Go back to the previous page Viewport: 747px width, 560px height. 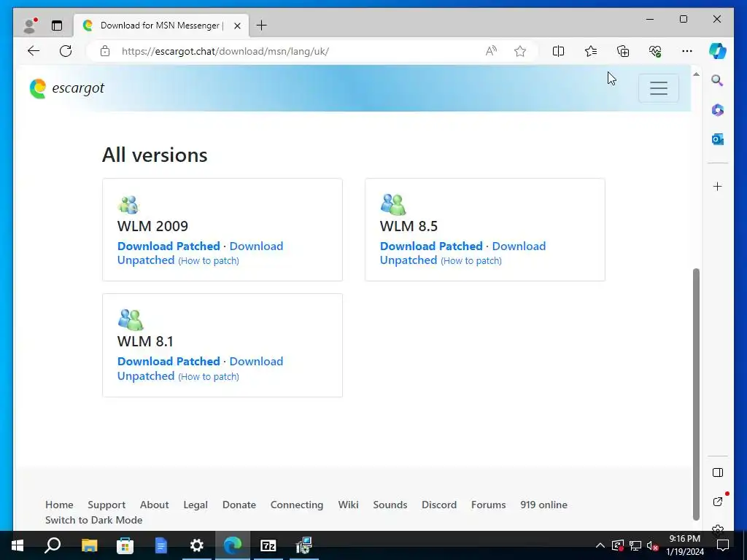(34, 51)
